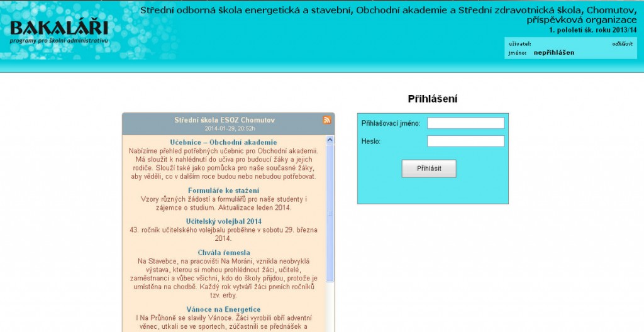The image size is (644, 332).
Task: Open the Učebnice – Obchodní akademie article
Action: click(x=223, y=143)
